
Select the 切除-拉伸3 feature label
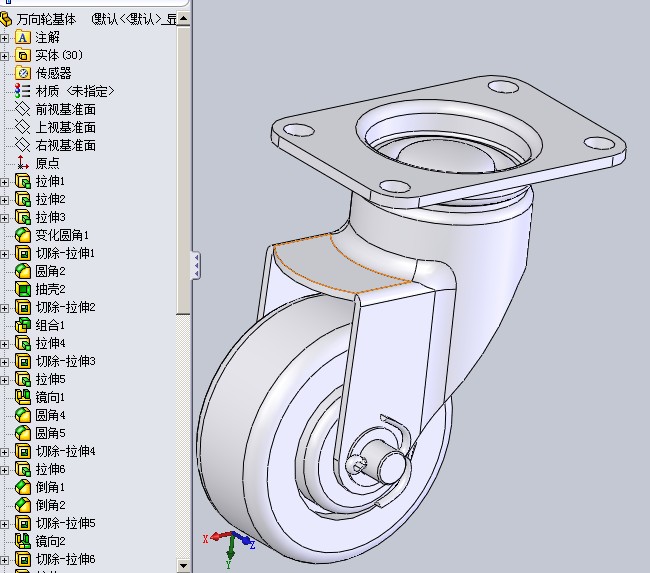[x=65, y=361]
